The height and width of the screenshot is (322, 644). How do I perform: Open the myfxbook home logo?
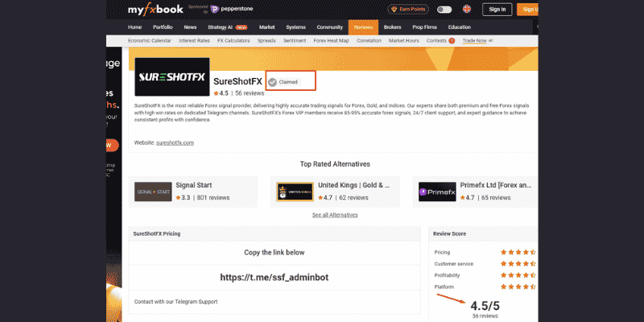(x=155, y=9)
